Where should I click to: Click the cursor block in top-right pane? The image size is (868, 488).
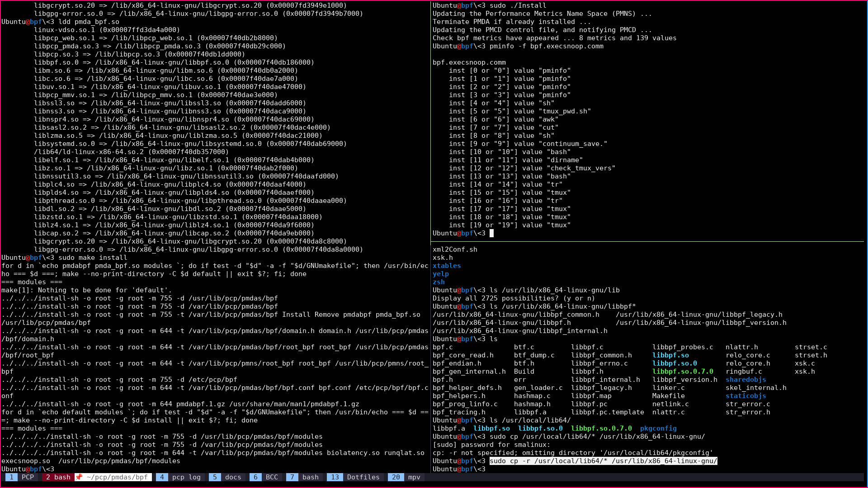click(x=491, y=233)
